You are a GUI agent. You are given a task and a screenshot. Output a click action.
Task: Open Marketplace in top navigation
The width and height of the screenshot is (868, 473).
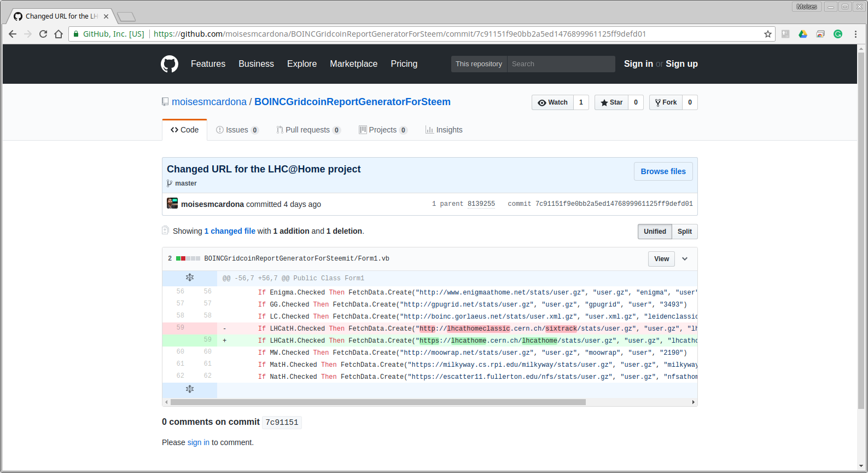tap(353, 64)
